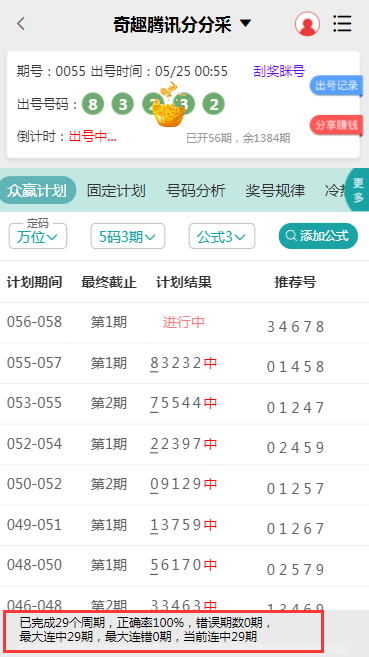Click the 计划期间 column header
Viewport: 369px width, 657px height.
click(x=34, y=282)
